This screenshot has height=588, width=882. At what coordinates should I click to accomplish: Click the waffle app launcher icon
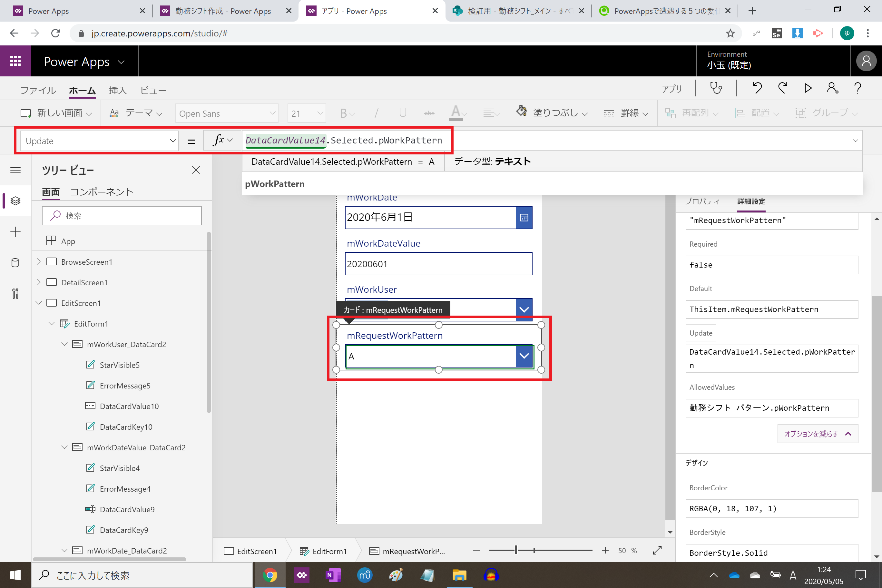(15, 61)
